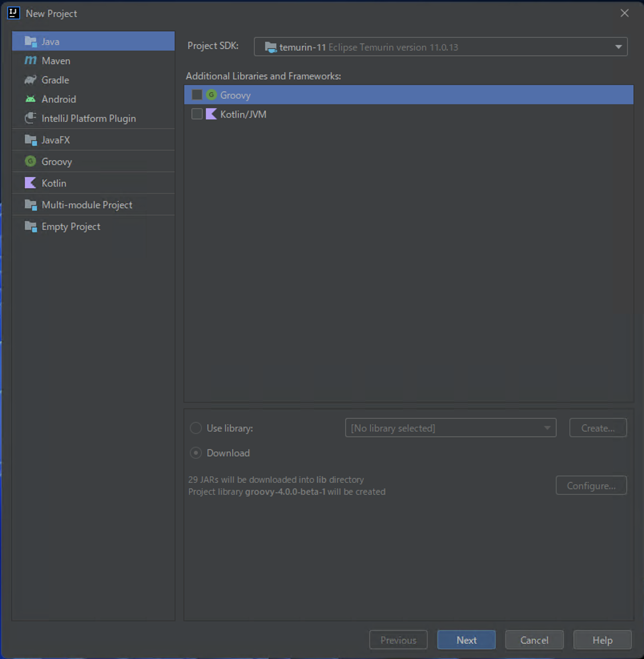Click the Gradle elephant icon
Image resolution: width=644 pixels, height=659 pixels.
coord(30,80)
